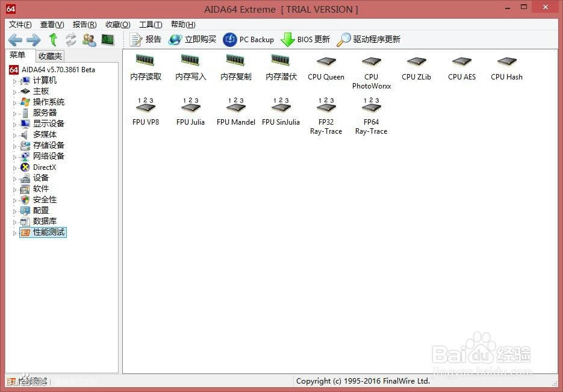Expand the 显示设备 tree node arrow
This screenshot has height=392, width=563.
coord(14,125)
